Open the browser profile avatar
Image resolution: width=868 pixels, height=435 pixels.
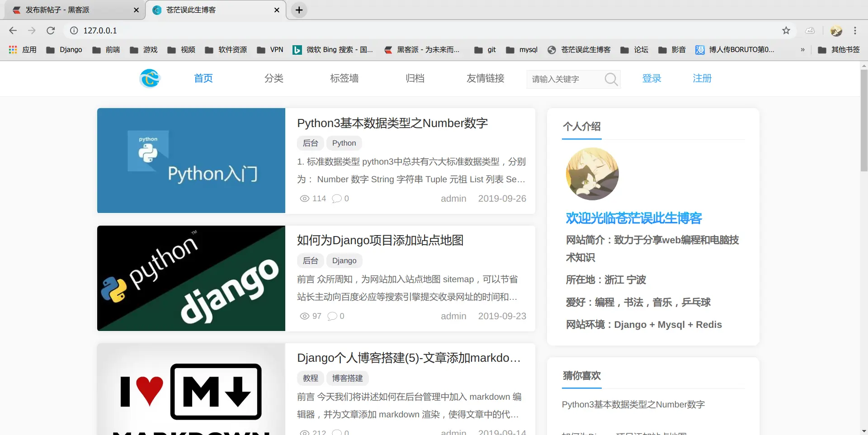click(x=836, y=30)
